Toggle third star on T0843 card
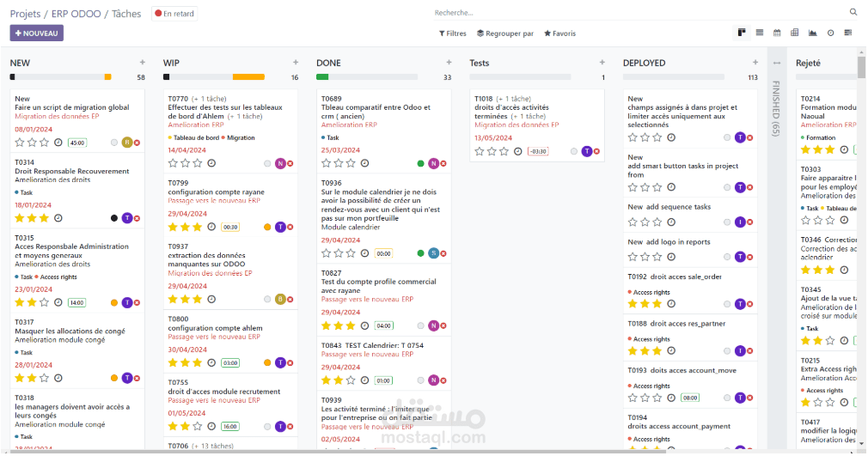This screenshot has width=868, height=456. (351, 380)
